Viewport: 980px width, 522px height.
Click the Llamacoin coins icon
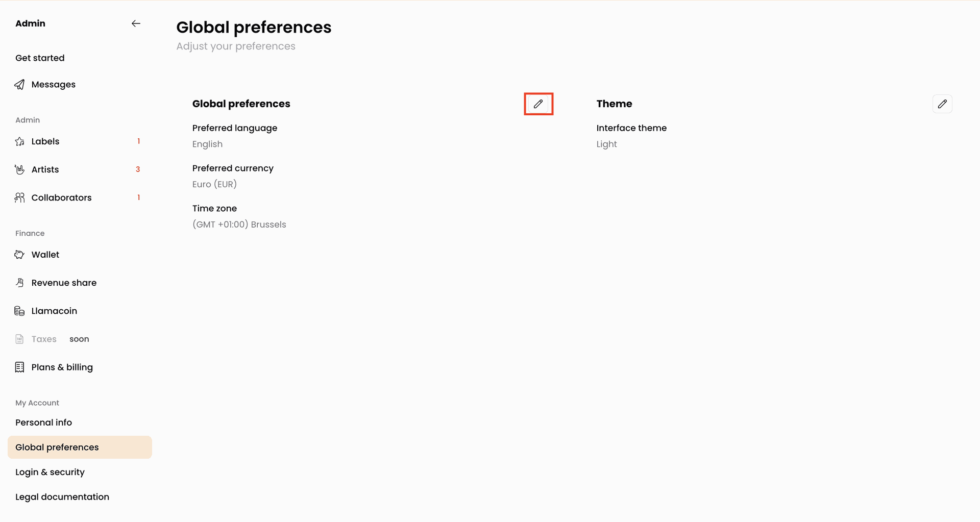tap(19, 311)
